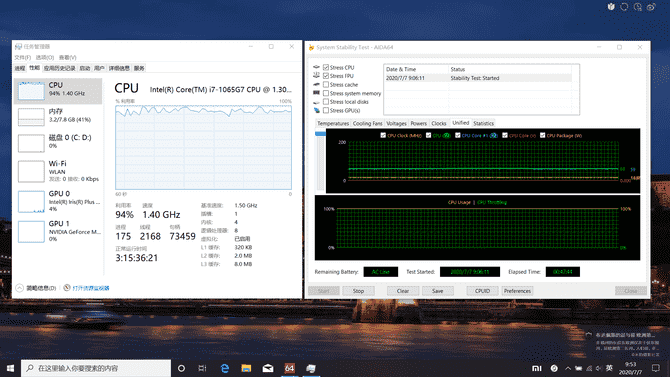Enable the Stress GPU(s) checkbox

(326, 110)
